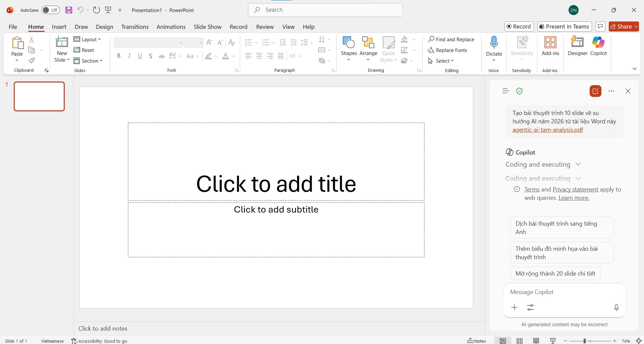Click the microphone in Copilot message box
The height and width of the screenshot is (344, 644).
tap(616, 307)
